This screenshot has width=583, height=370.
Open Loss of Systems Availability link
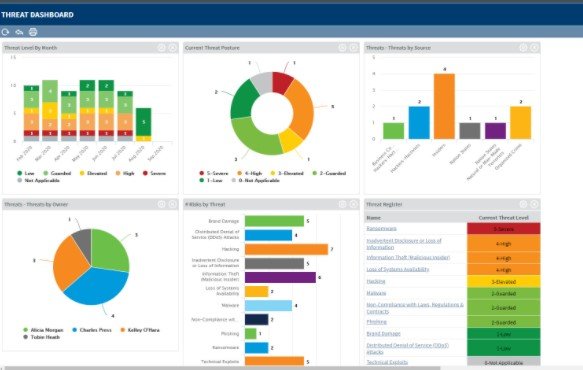(x=397, y=269)
